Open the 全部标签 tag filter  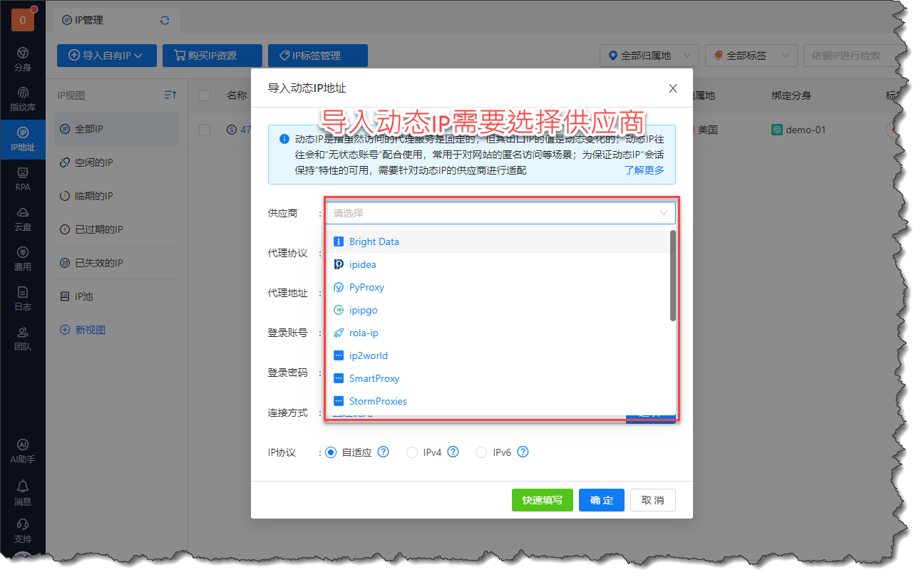751,56
